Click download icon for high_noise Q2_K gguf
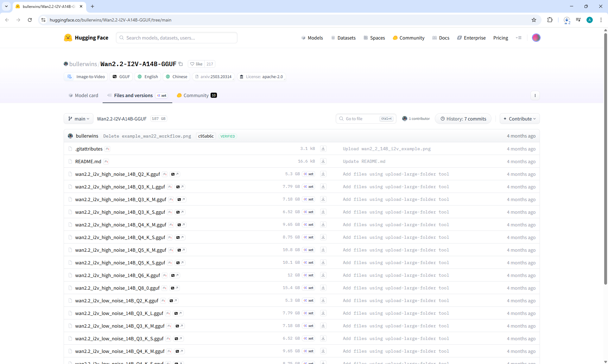The height and width of the screenshot is (364, 608). click(323, 174)
